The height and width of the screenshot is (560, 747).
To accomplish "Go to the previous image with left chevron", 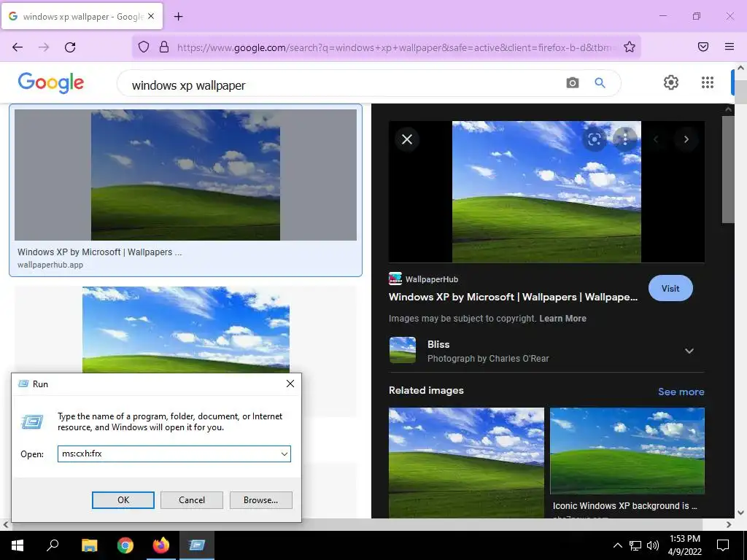I will pyautogui.click(x=656, y=139).
